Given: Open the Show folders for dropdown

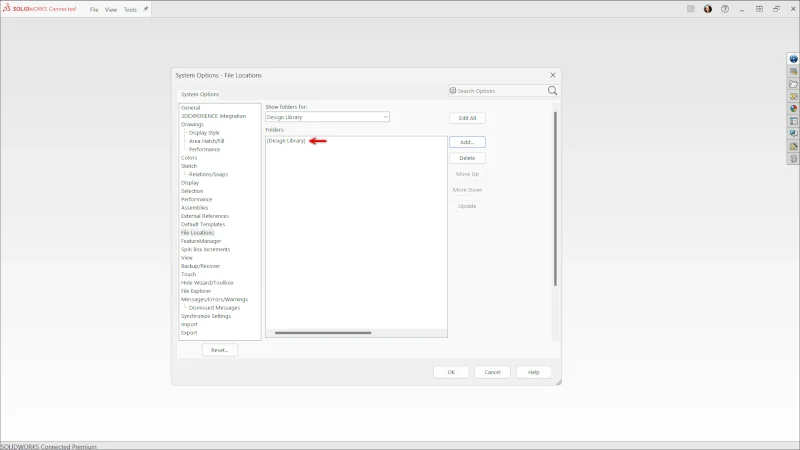Looking at the screenshot, I should (x=327, y=117).
